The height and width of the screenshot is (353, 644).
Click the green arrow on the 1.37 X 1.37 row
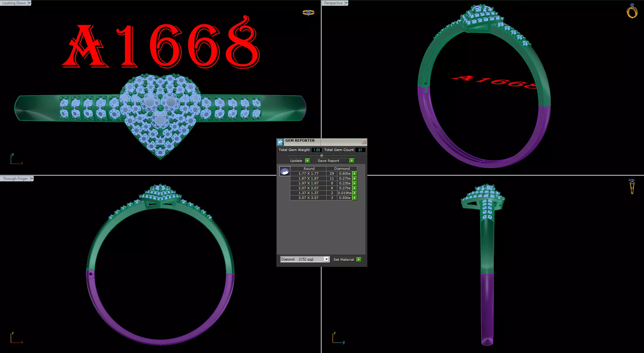pyautogui.click(x=355, y=193)
